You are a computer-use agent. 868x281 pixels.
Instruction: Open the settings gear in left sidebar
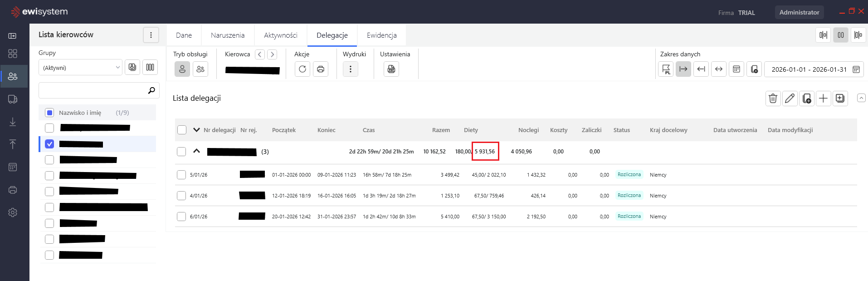pos(13,212)
